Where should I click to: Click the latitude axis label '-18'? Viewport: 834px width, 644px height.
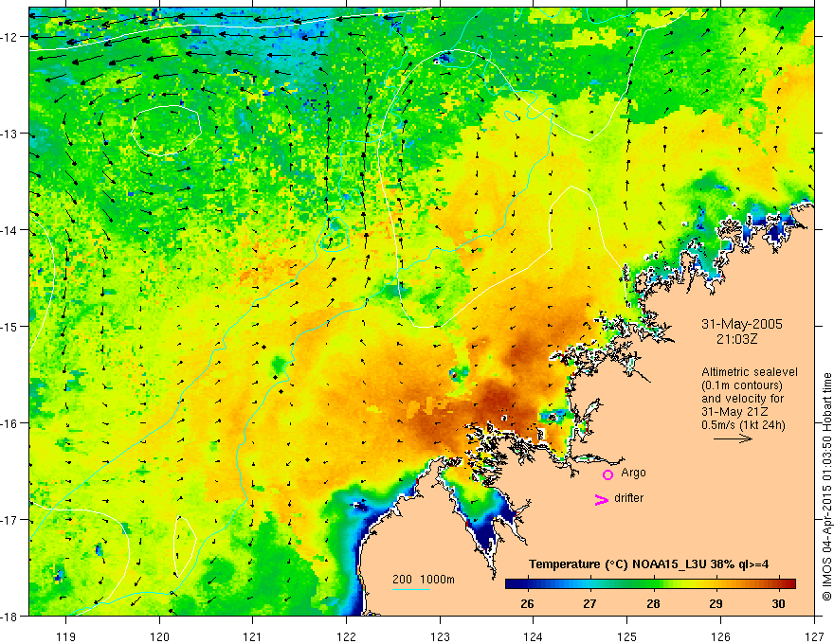(x=10, y=617)
